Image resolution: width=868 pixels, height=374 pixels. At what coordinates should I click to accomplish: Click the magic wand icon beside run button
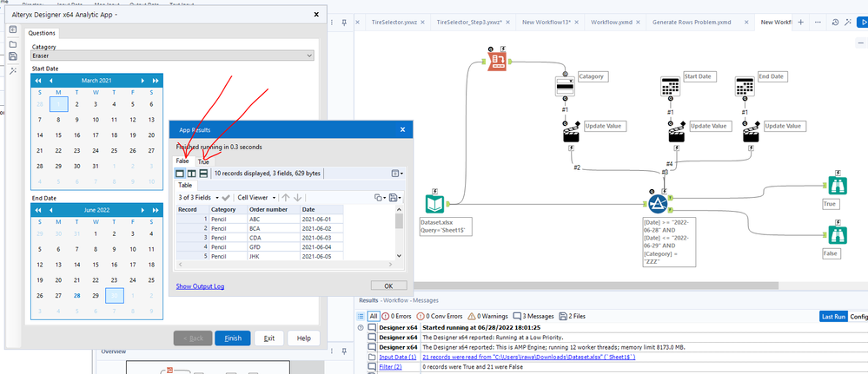[847, 23]
